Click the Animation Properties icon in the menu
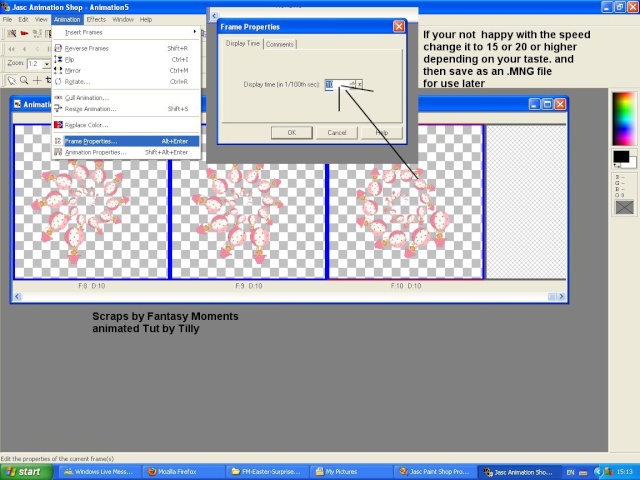Viewport: 640px width, 480px height. click(58, 152)
